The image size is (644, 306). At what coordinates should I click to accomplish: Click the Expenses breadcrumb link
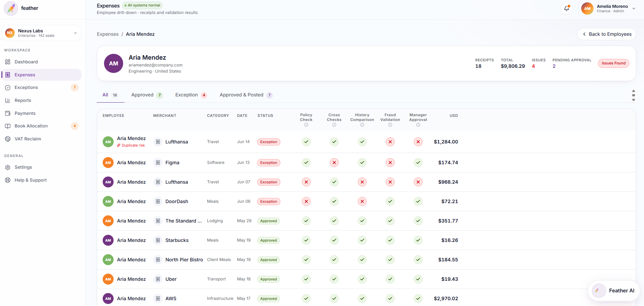108,34
